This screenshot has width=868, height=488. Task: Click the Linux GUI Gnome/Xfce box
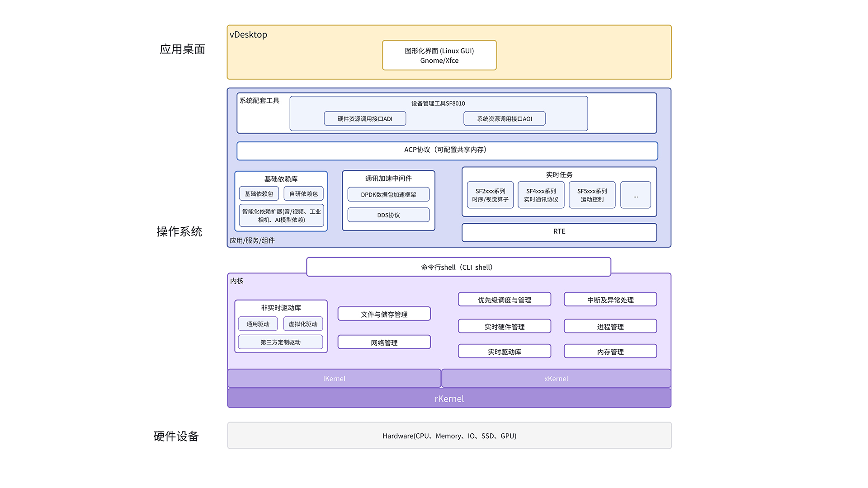(x=439, y=56)
